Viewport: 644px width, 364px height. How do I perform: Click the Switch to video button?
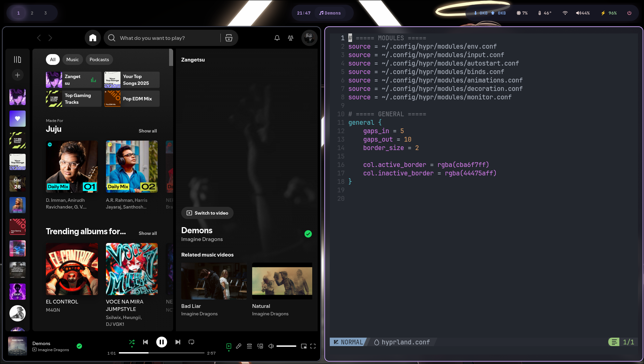pyautogui.click(x=207, y=213)
